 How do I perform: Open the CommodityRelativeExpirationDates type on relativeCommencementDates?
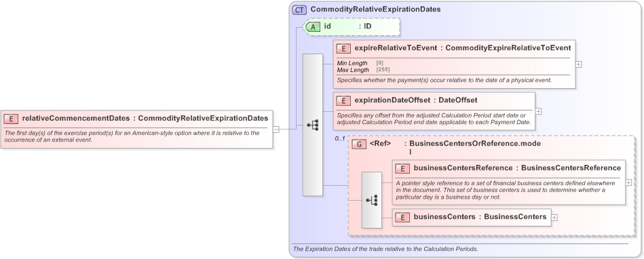203,118
